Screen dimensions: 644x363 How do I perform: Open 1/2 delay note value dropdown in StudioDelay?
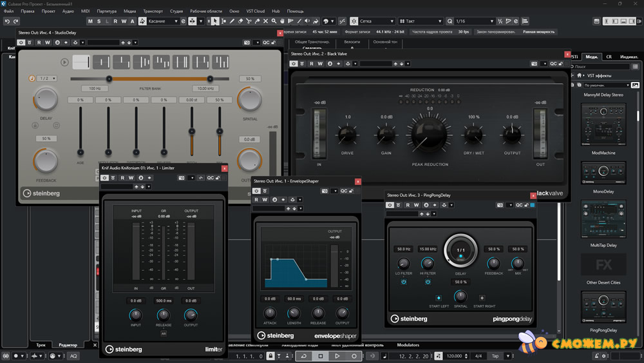click(47, 78)
